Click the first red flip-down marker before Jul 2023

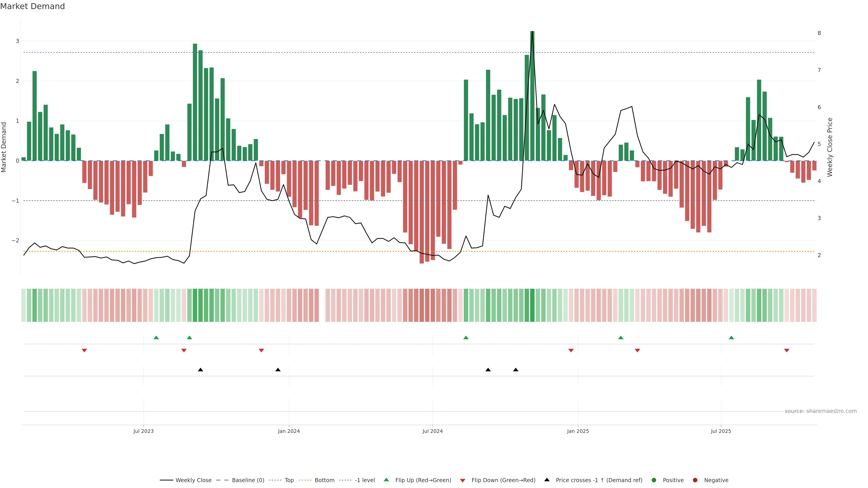(84, 351)
